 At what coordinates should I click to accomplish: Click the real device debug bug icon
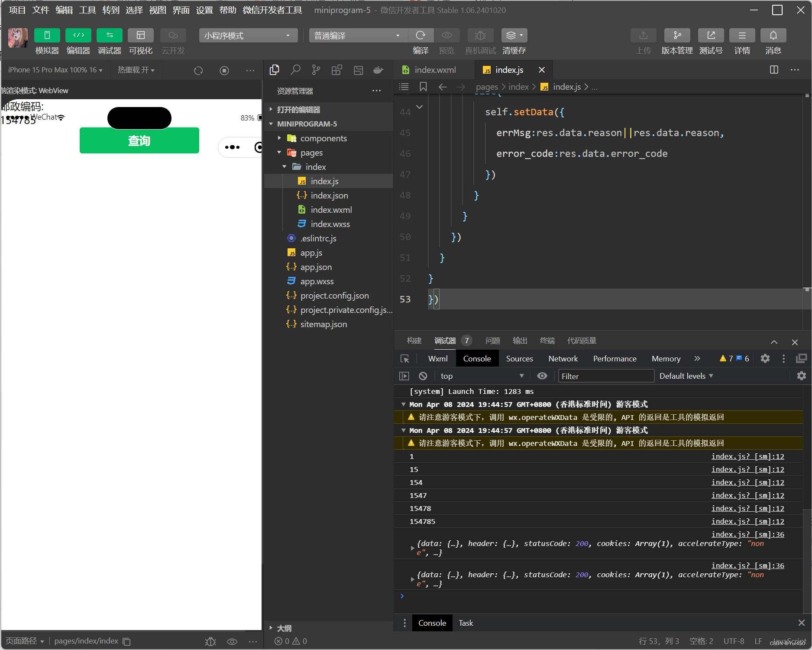point(480,35)
